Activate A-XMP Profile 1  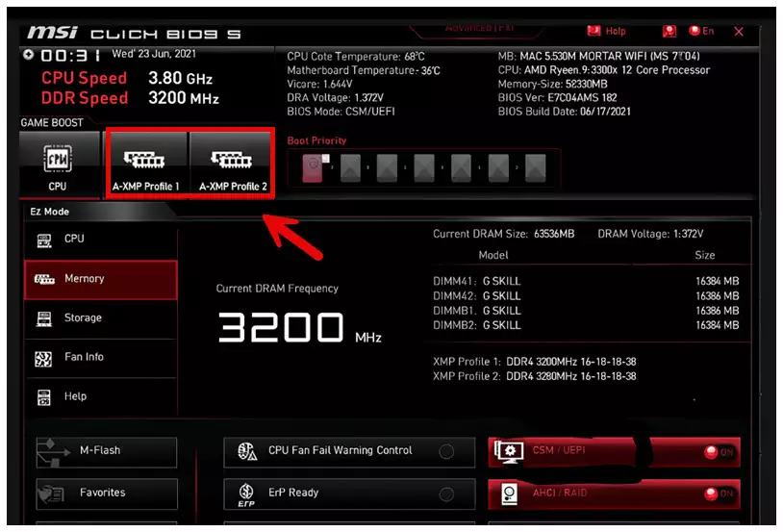point(146,165)
